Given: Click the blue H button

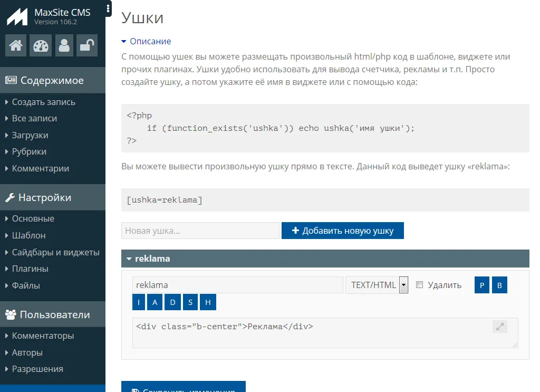Looking at the screenshot, I should tap(208, 302).
